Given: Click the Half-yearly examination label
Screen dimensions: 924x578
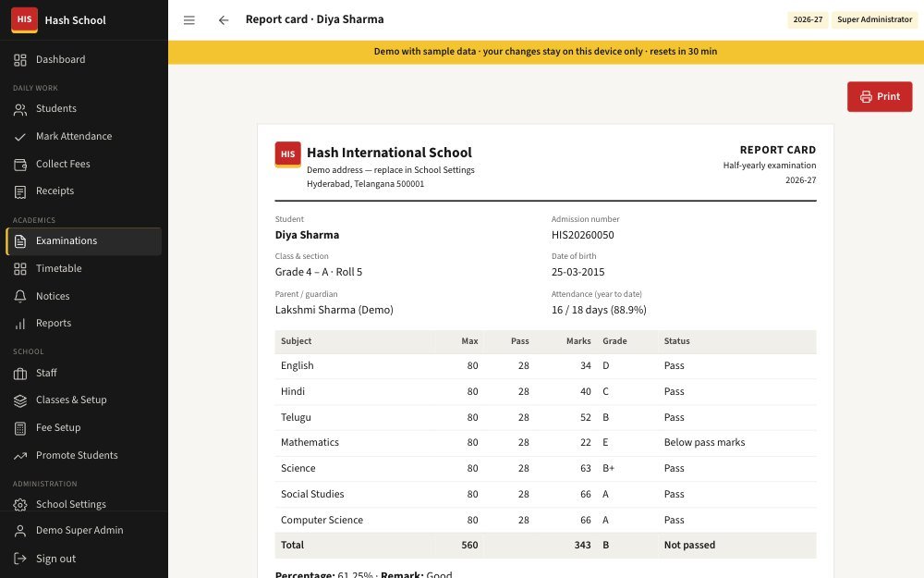Looking at the screenshot, I should [769, 166].
